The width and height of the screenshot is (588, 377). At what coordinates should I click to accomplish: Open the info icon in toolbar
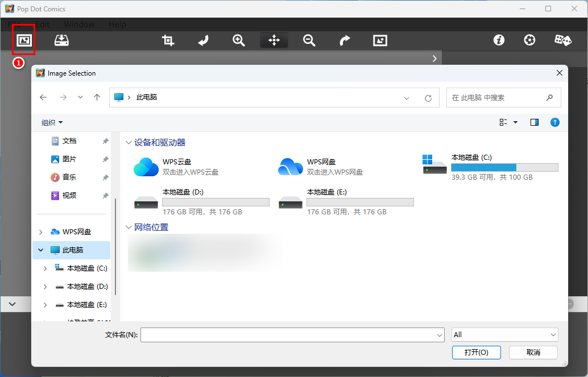[x=499, y=40]
